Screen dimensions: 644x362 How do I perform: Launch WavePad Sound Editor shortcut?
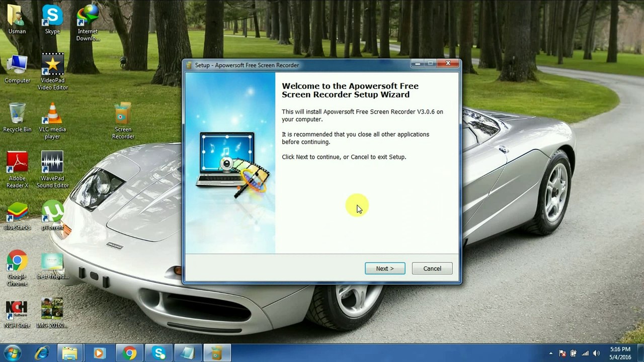52,170
